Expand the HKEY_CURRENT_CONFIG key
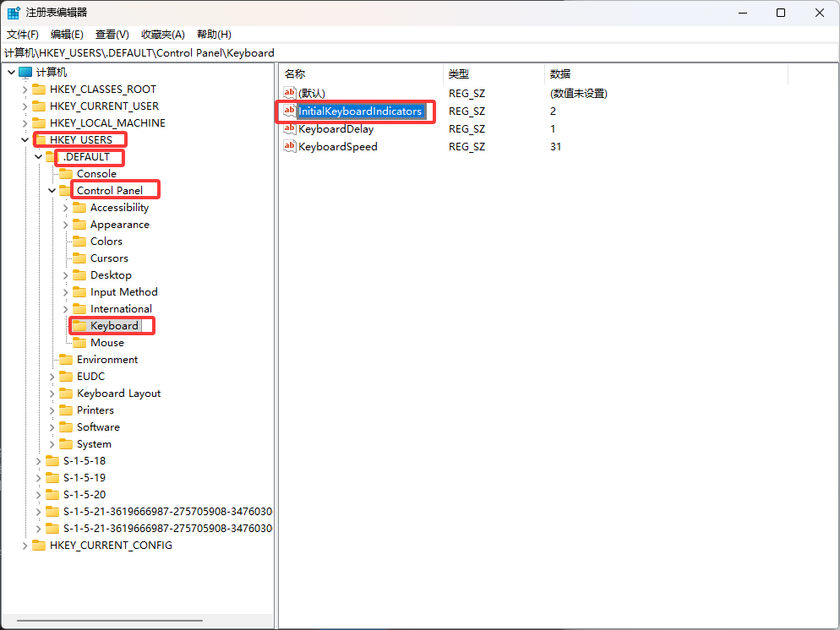 (x=25, y=546)
